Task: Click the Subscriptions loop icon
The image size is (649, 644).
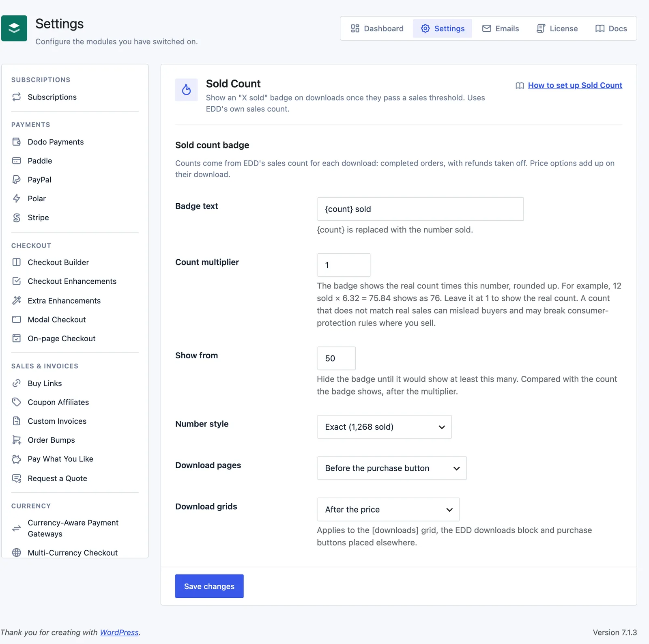Action: pos(17,97)
